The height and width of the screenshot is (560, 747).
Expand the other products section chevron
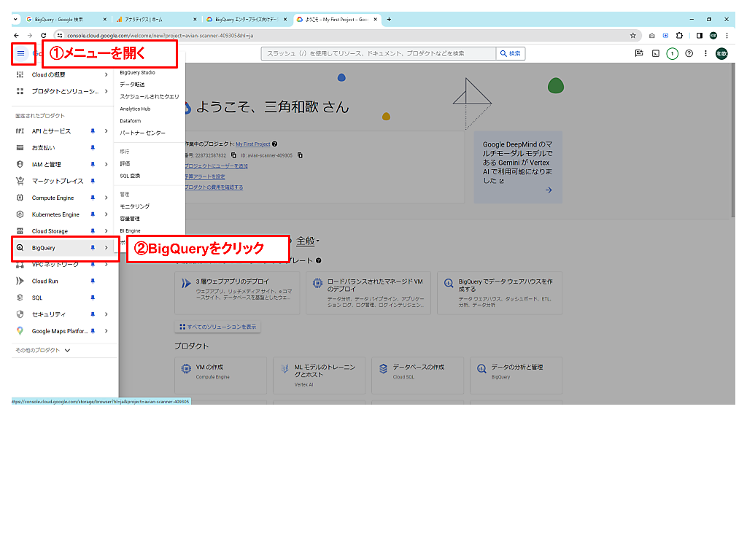tap(67, 351)
